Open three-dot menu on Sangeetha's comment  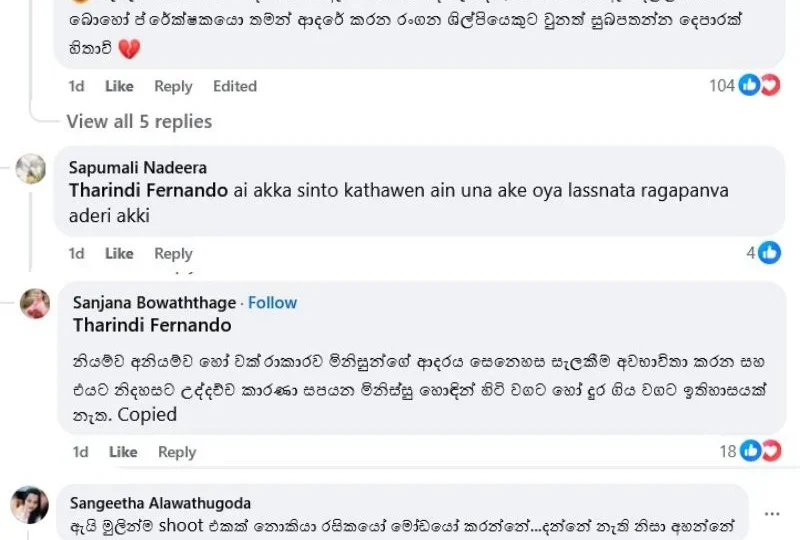[772, 514]
